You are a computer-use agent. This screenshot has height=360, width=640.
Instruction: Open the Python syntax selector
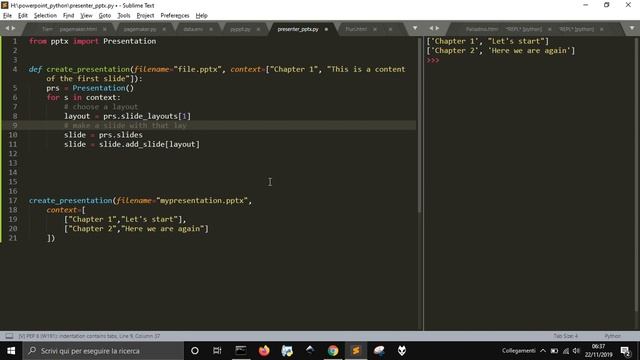tap(612, 336)
